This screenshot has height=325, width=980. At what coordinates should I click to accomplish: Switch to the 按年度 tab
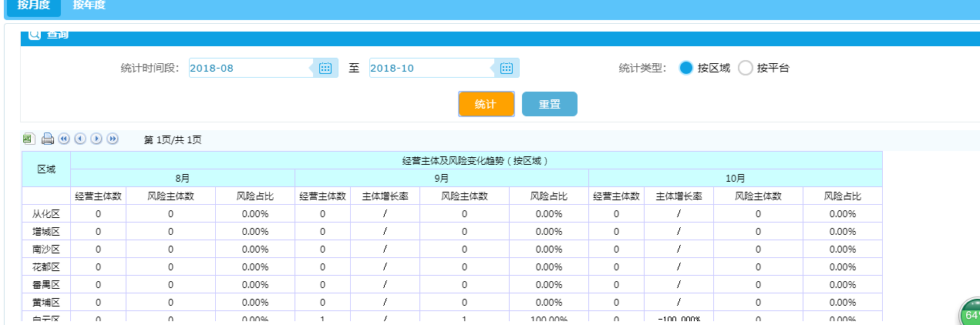89,5
